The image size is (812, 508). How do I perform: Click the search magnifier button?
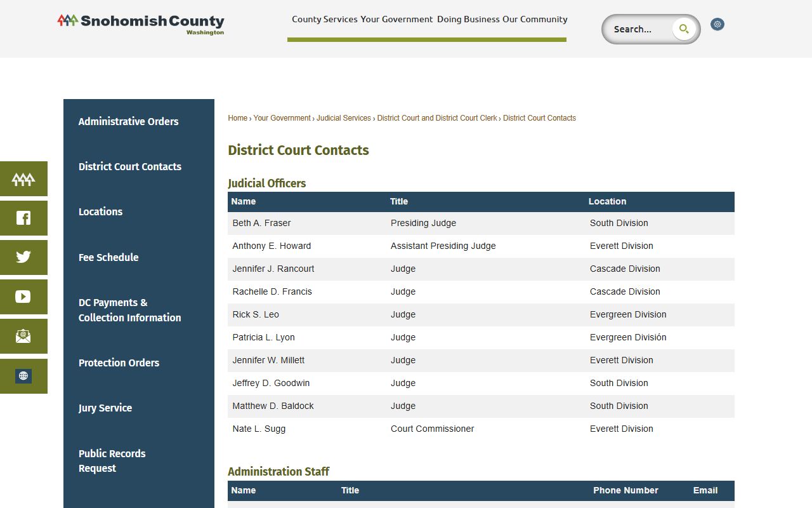coord(684,29)
